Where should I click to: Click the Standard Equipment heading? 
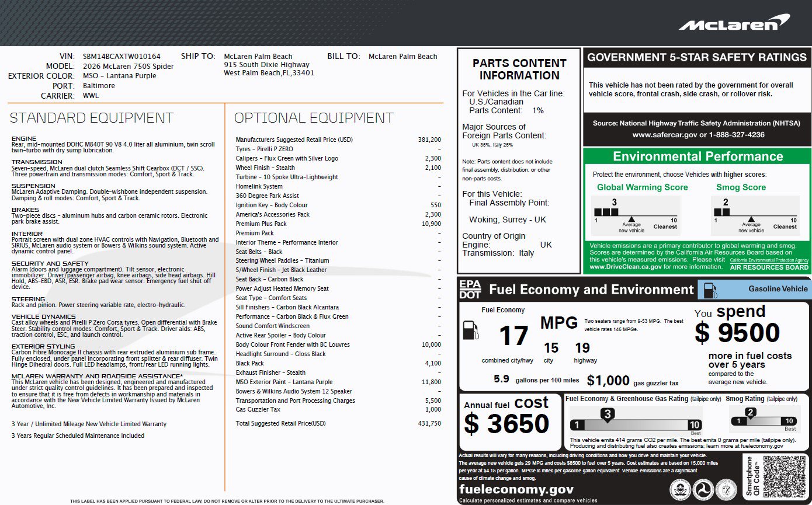tap(92, 118)
